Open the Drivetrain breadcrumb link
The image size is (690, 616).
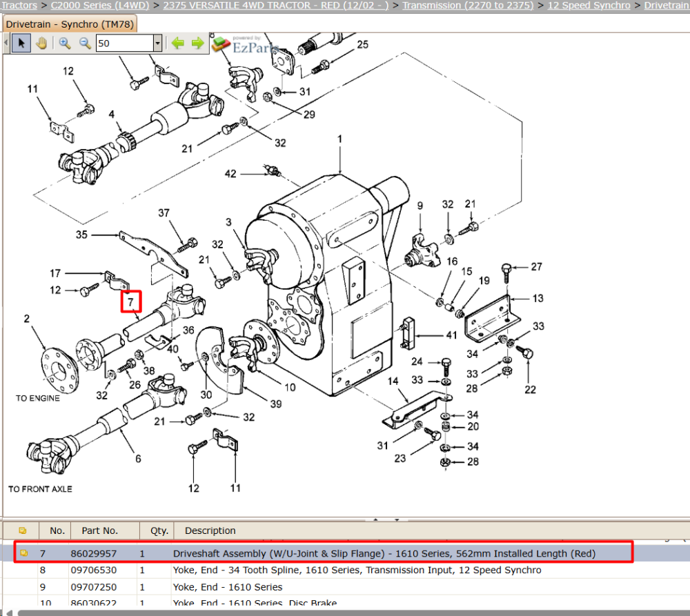pos(667,6)
